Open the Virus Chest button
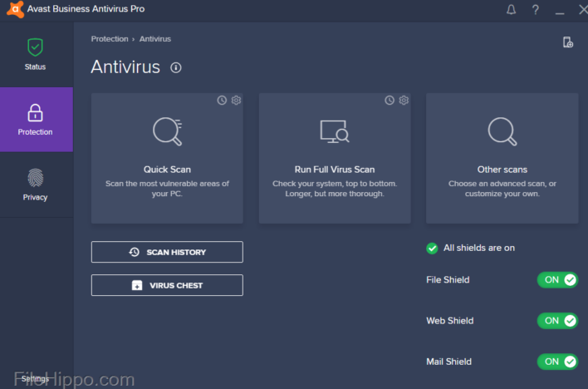 tap(167, 285)
